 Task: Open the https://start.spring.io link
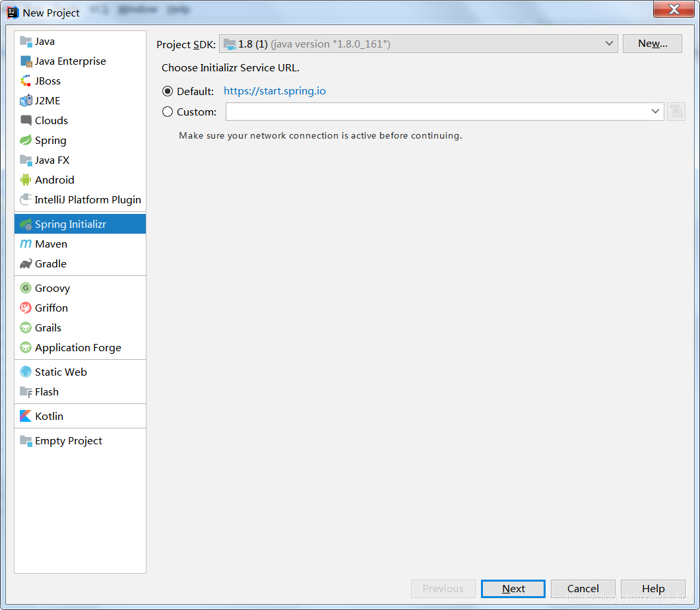click(274, 90)
